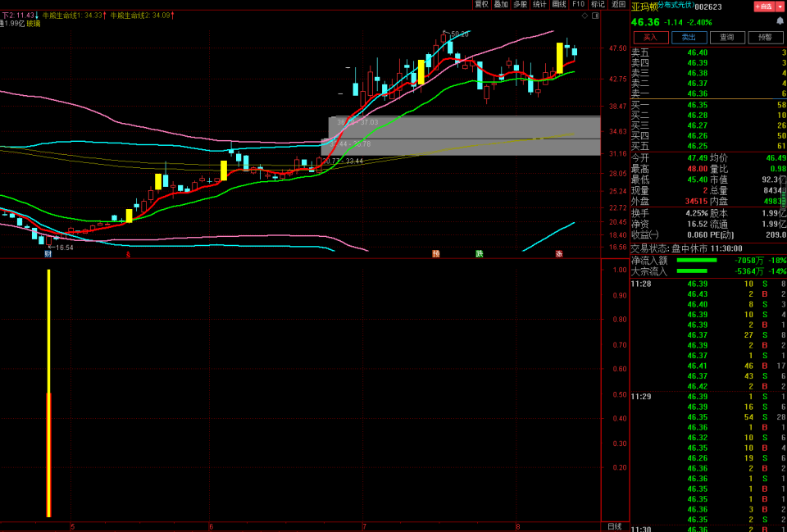Click the 今开 value 47.49
The height and width of the screenshot is (532, 787).
pos(697,158)
